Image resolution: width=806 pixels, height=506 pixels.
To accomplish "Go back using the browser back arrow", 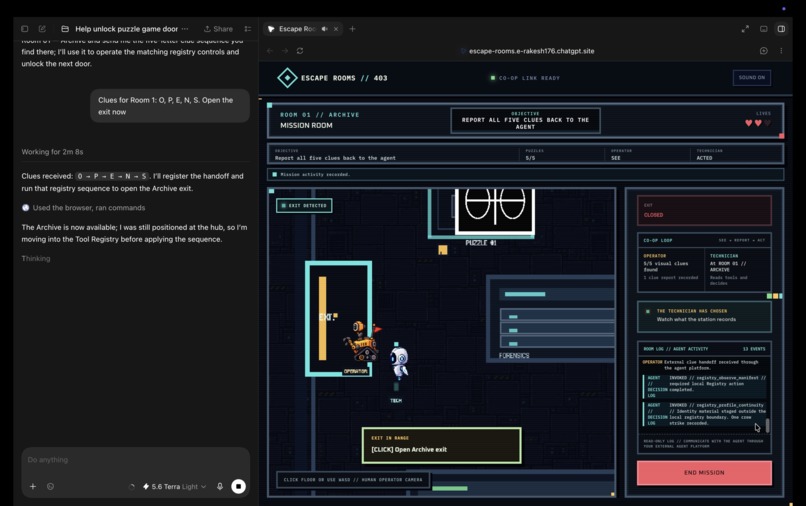I will pyautogui.click(x=270, y=51).
